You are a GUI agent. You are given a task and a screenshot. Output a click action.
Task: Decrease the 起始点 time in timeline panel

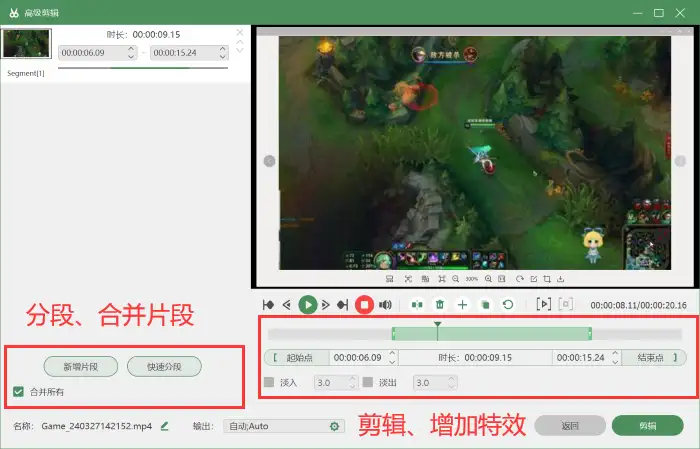tap(392, 361)
